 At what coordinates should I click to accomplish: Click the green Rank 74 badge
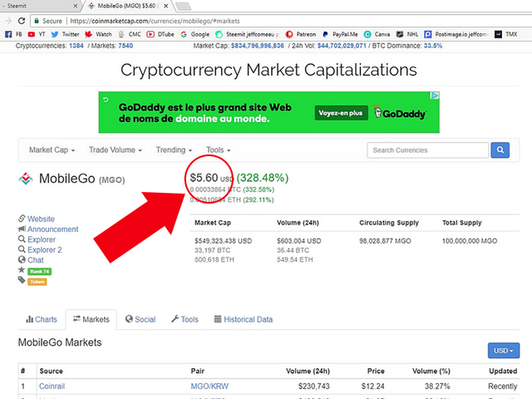(x=40, y=272)
